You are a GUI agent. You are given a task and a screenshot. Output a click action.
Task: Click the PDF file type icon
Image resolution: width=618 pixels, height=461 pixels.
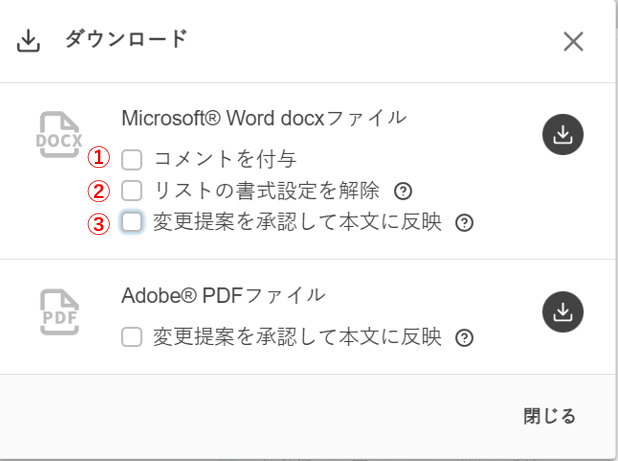[x=59, y=311]
